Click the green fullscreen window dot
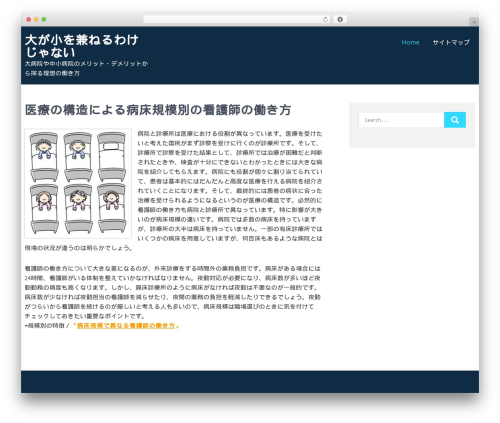This screenshot has width=500, height=423. tap(44, 19)
